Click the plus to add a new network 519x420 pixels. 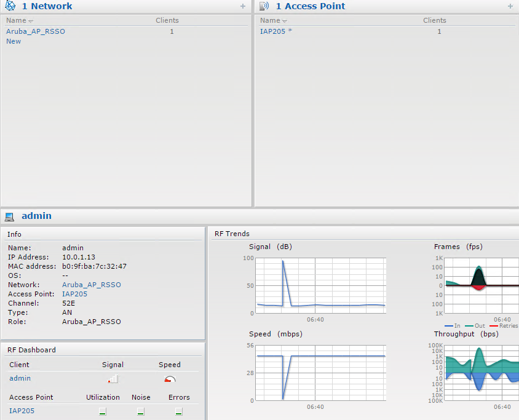click(x=244, y=6)
